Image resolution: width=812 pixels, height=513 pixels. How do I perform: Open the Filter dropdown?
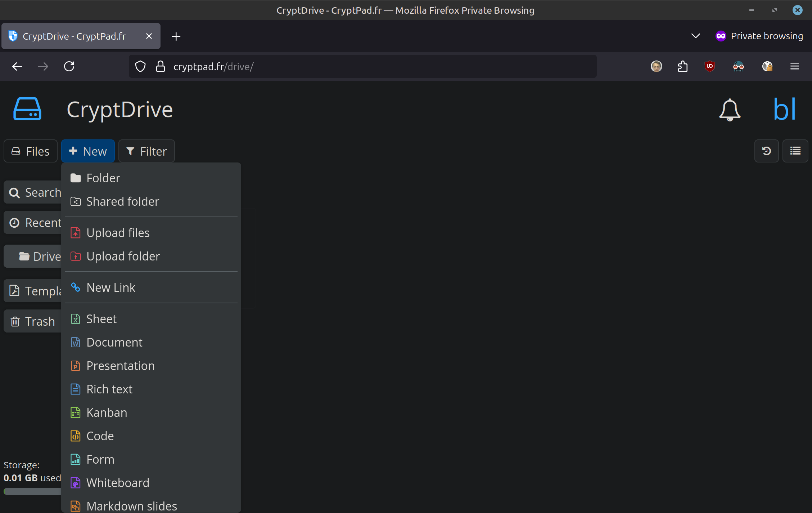pyautogui.click(x=146, y=151)
